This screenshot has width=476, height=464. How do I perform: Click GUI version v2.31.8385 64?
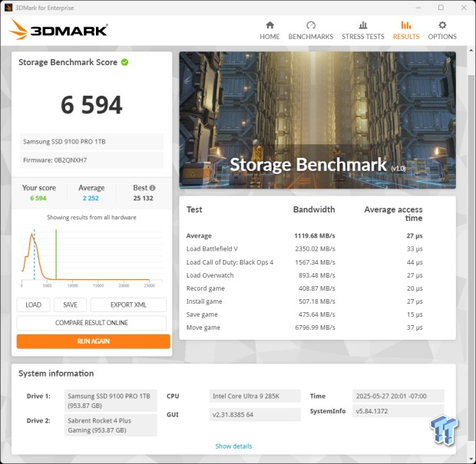coord(255,415)
